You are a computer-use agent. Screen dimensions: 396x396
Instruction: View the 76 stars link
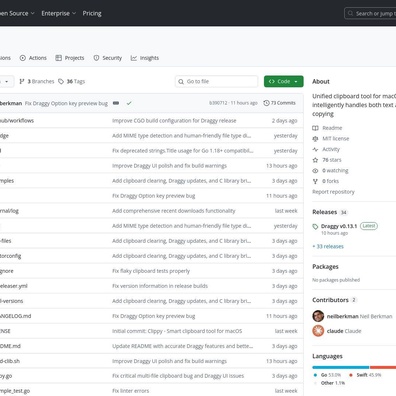[332, 160]
